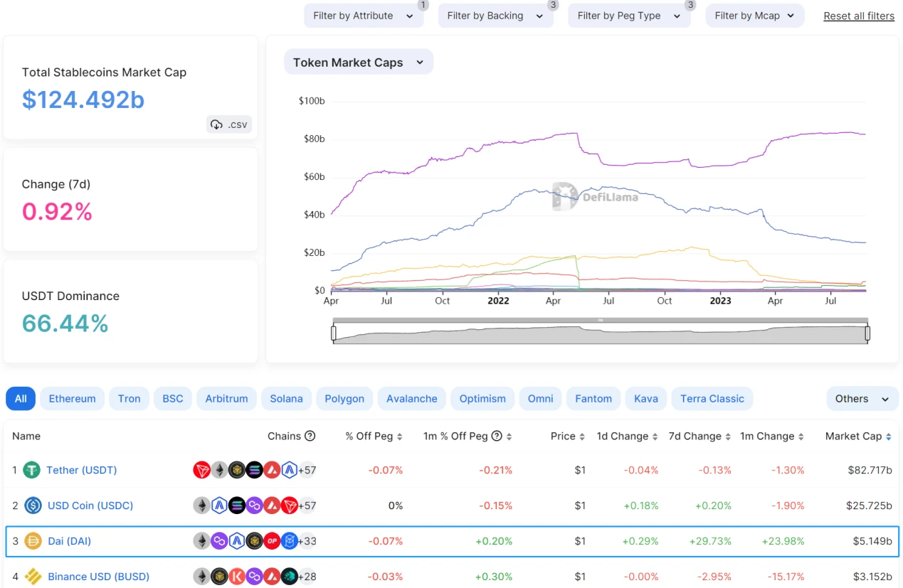Click sort arrows on Market Cap column
The image size is (903, 588).
(888, 437)
